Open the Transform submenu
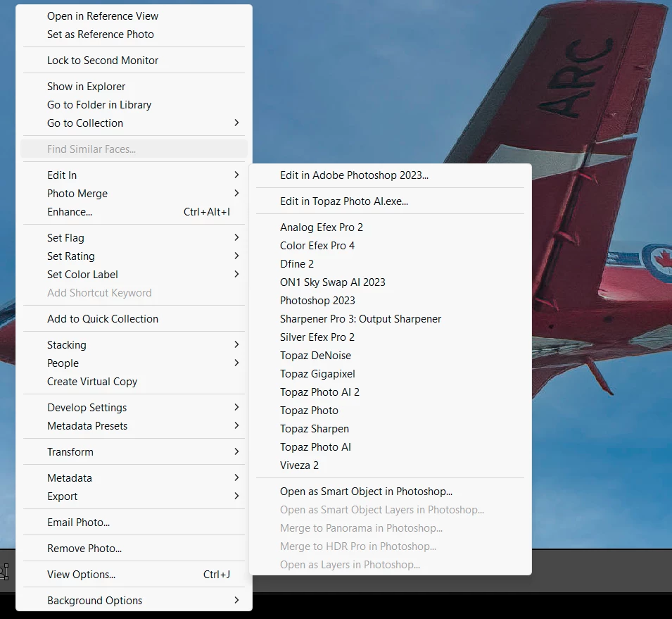Image resolution: width=672 pixels, height=619 pixels. click(x=134, y=451)
